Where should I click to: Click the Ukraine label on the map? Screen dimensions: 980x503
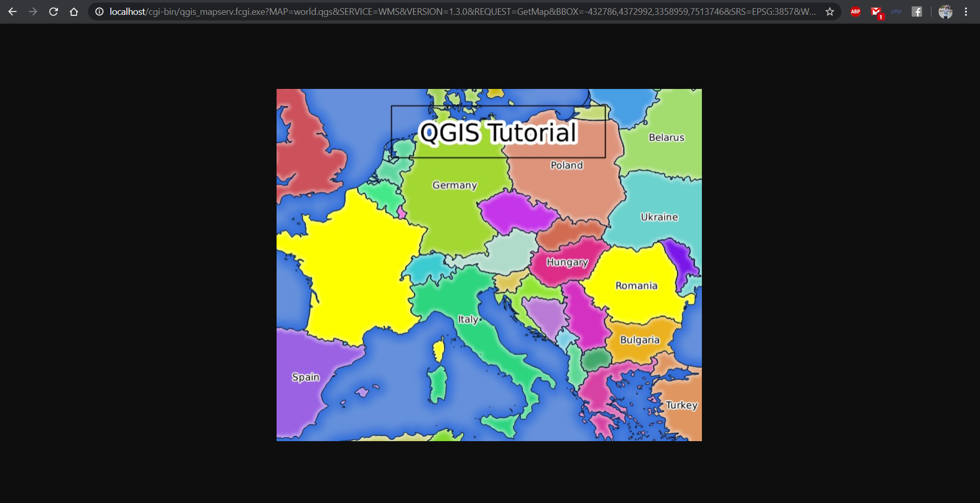tap(659, 217)
